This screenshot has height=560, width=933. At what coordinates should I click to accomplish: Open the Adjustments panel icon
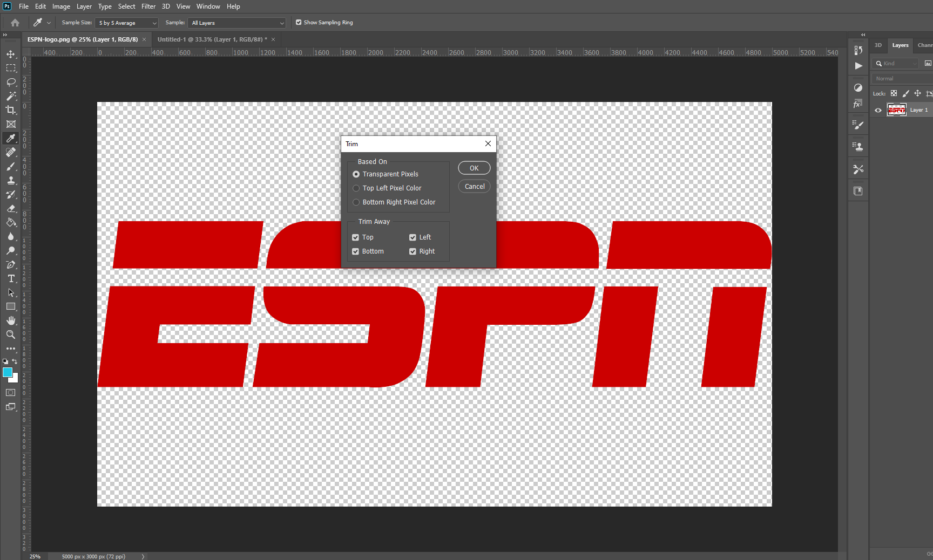click(x=858, y=87)
